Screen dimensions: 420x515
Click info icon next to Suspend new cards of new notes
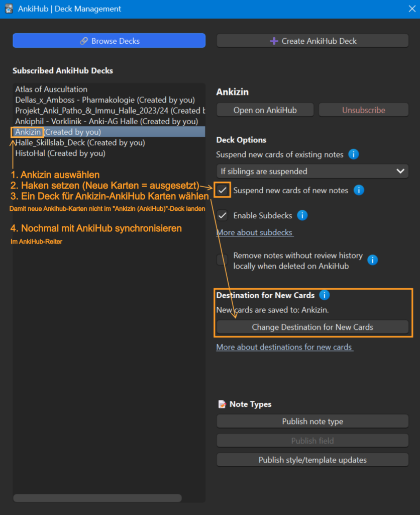(359, 190)
